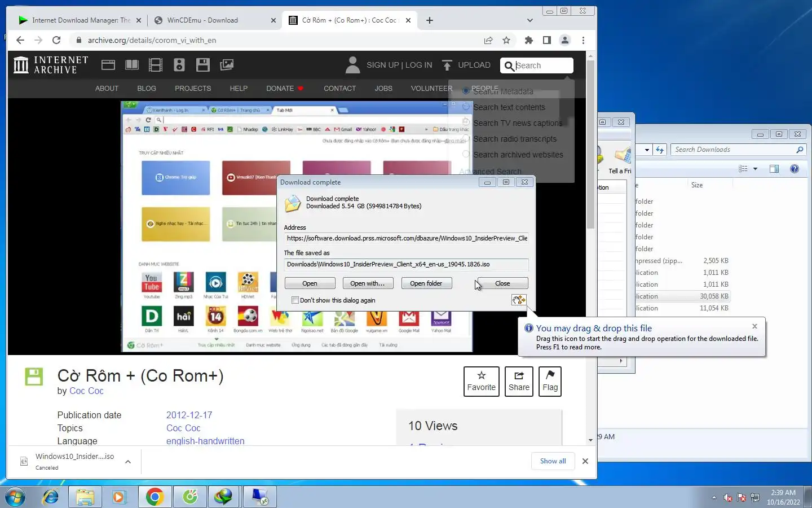Open the 2012-12-17 publication date link
Screen dimensions: 812x508
point(189,415)
